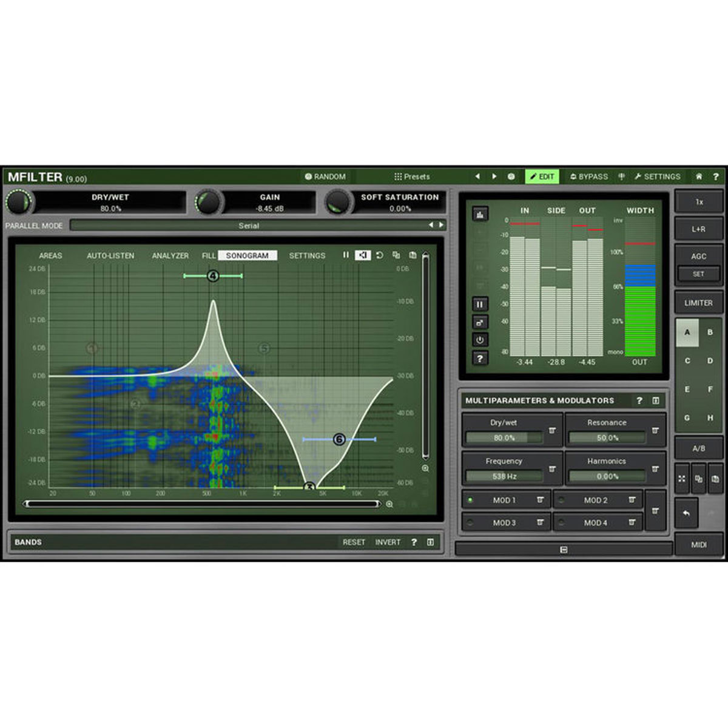
Task: Click Bands panel collapse icon
Action: tap(430, 542)
